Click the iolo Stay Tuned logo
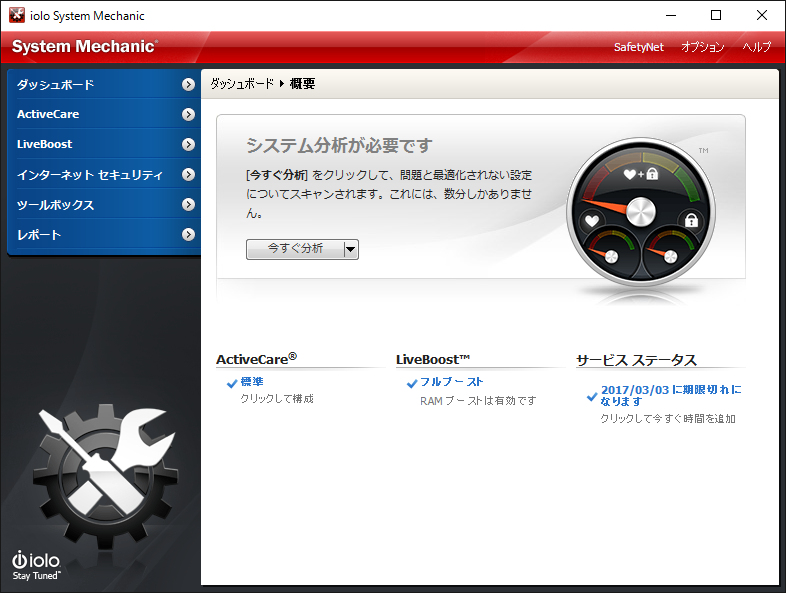 pyautogui.click(x=36, y=565)
